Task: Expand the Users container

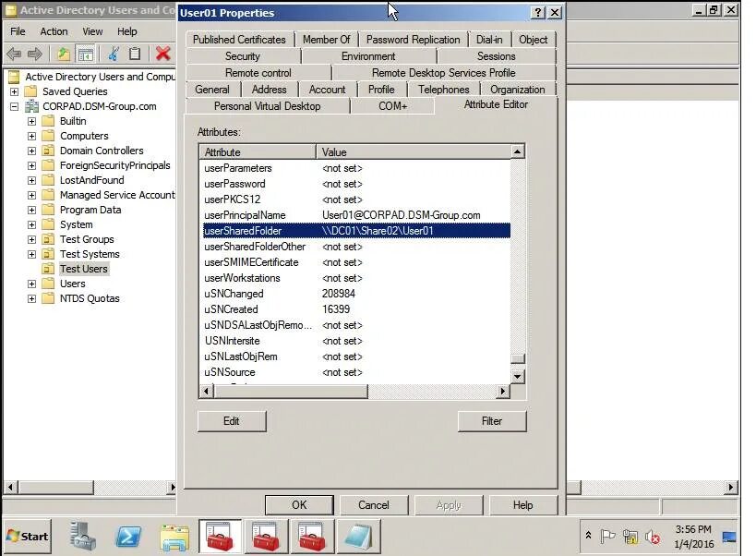Action: coord(31,284)
